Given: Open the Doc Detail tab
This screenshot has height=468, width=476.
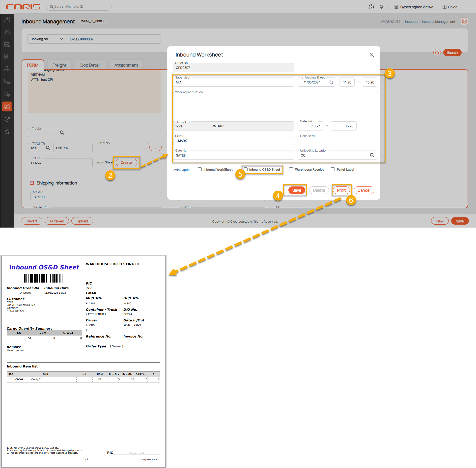Looking at the screenshot, I should tap(90, 65).
